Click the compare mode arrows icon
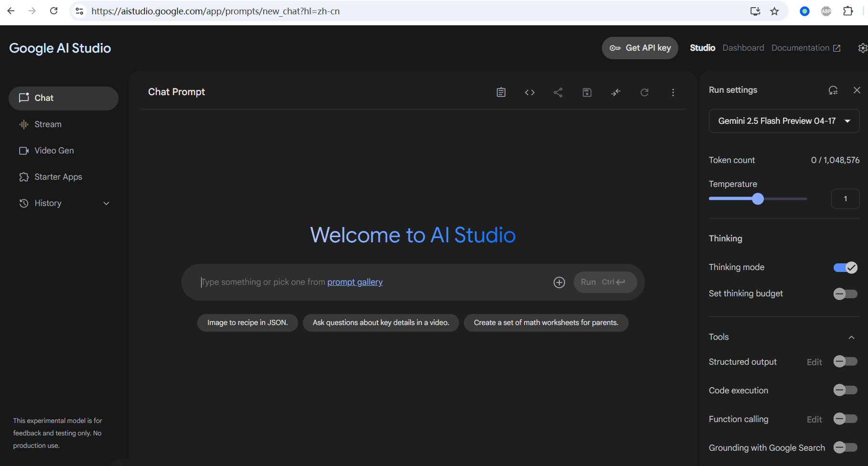 point(616,92)
